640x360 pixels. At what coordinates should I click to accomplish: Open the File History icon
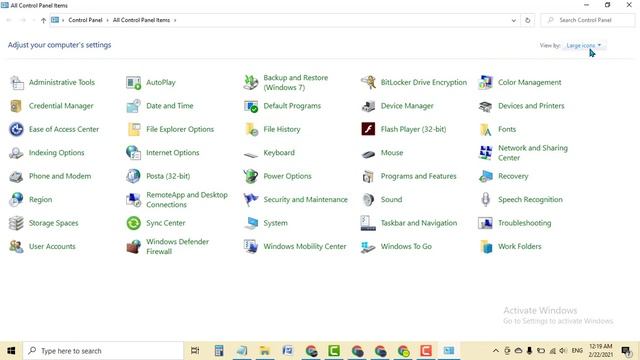point(251,129)
